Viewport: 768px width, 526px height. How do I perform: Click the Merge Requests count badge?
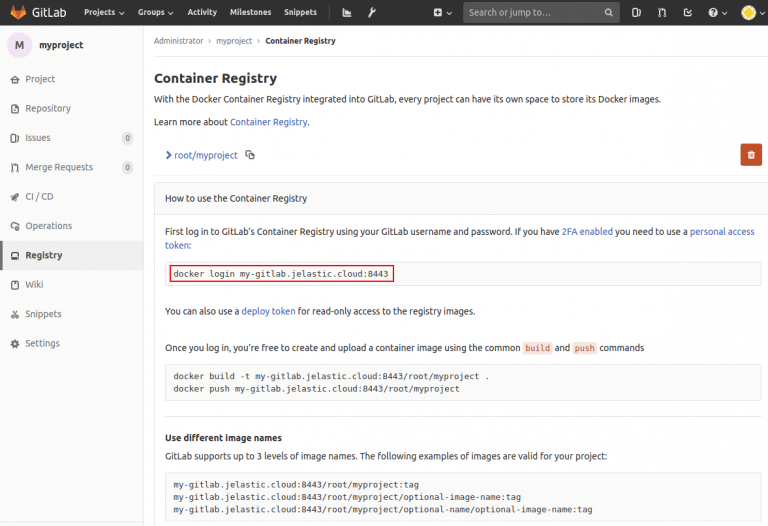pos(127,167)
